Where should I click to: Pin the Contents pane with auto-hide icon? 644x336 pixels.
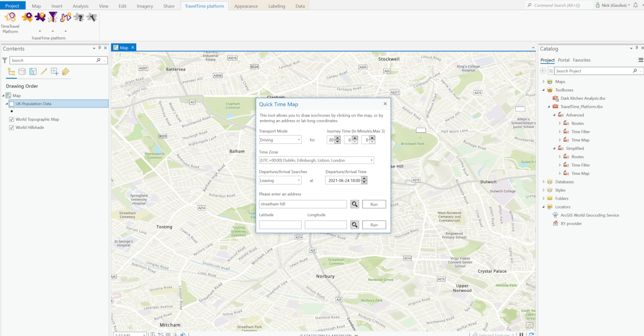pos(100,48)
